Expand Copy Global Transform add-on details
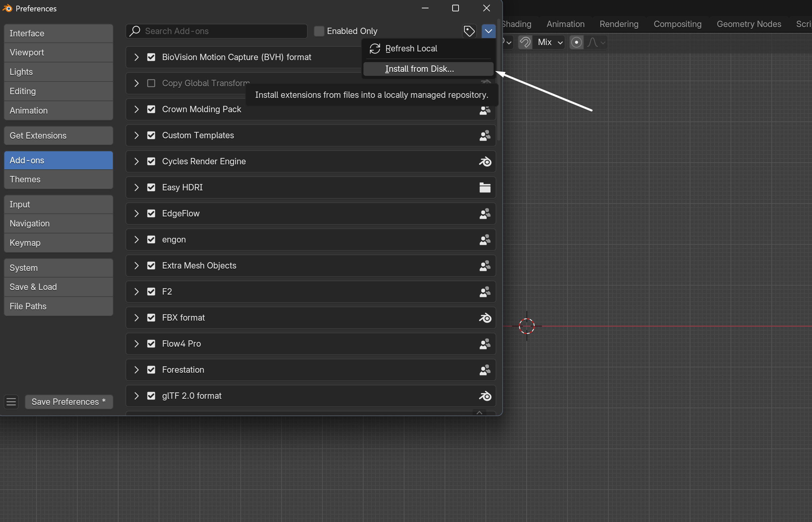The height and width of the screenshot is (522, 812). 136,83
